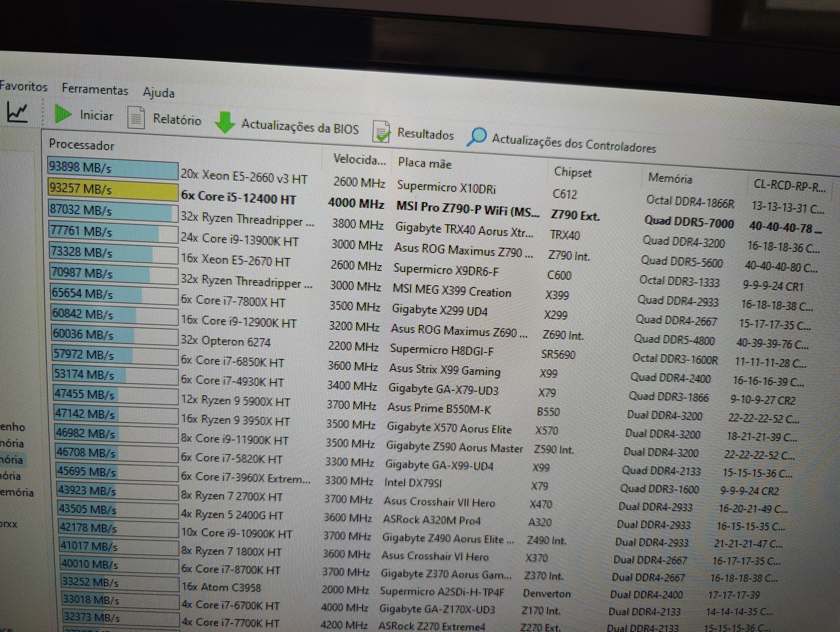Click the Resultados checkmark document icon
This screenshot has width=840, height=632.
[382, 132]
